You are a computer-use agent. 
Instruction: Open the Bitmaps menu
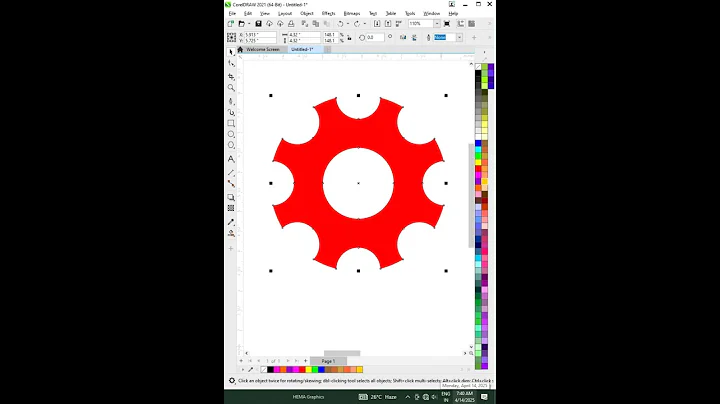click(352, 13)
